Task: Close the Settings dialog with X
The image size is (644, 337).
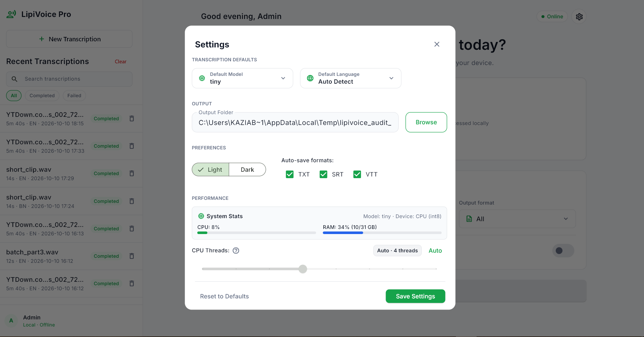Action: pyautogui.click(x=437, y=44)
